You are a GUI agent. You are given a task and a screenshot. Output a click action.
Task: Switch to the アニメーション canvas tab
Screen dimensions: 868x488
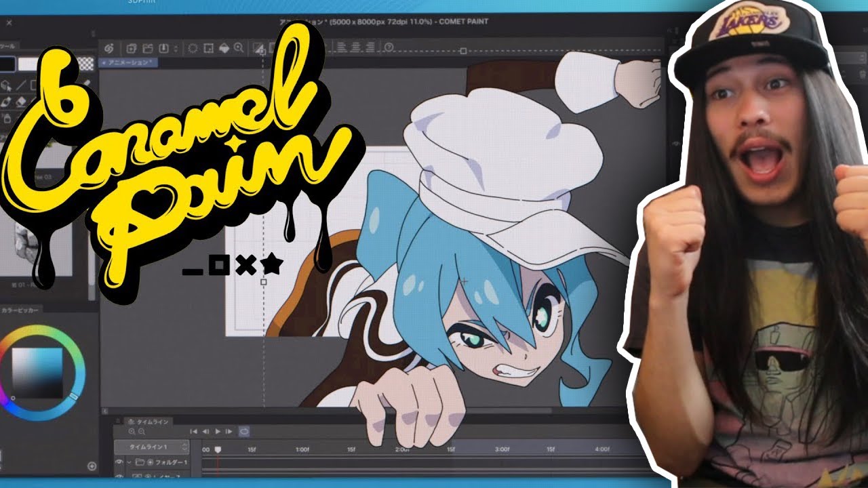coord(127,62)
